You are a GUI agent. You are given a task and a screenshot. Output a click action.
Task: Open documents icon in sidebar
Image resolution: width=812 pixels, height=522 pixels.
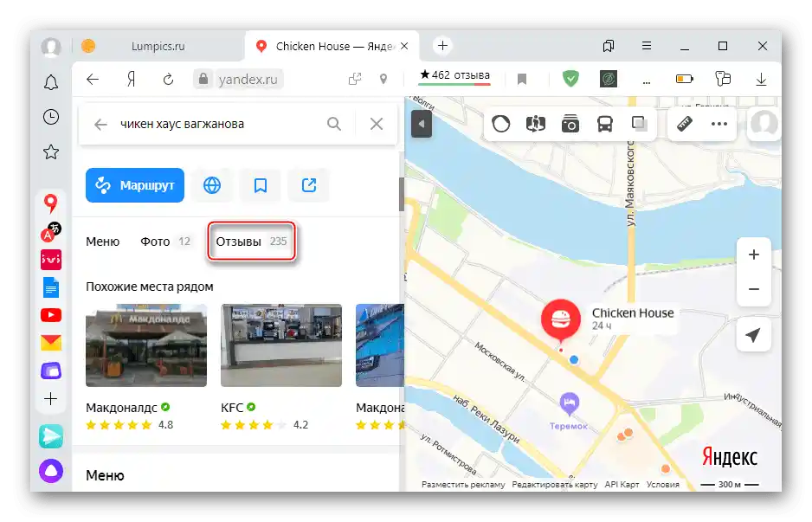click(51, 287)
